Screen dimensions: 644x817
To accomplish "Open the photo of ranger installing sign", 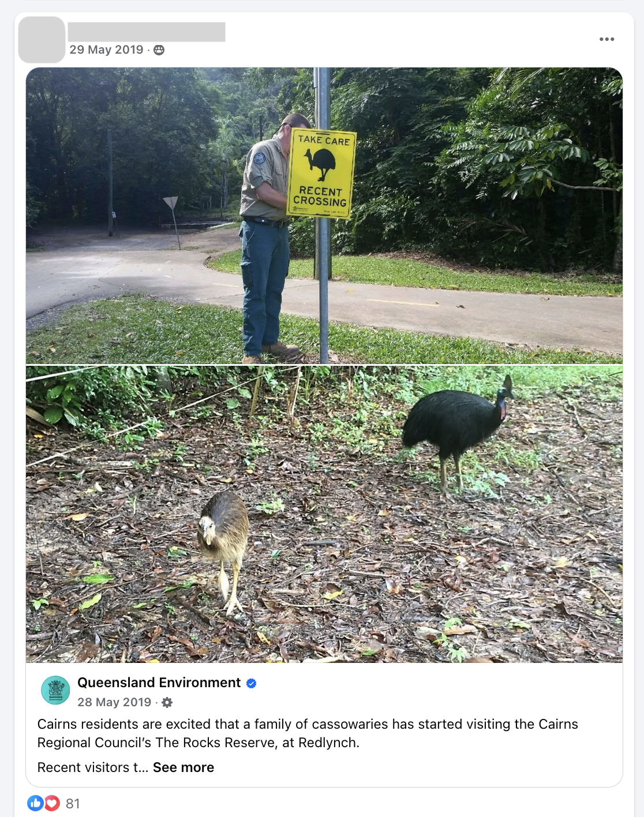I will pyautogui.click(x=324, y=215).
